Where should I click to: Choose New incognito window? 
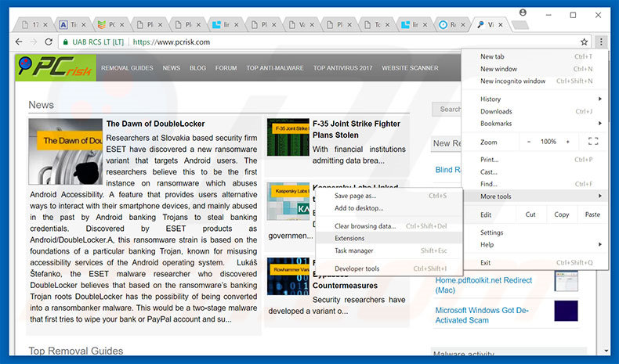click(x=534, y=81)
